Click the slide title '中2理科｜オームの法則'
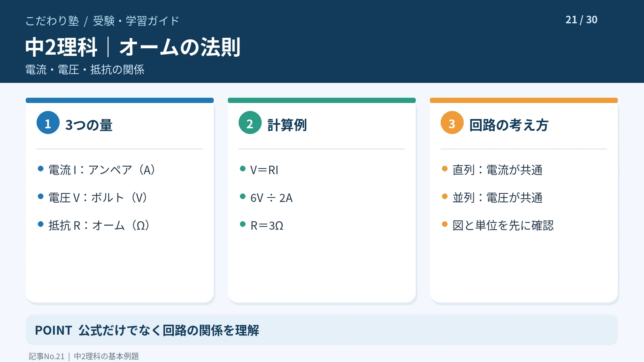The height and width of the screenshot is (362, 644). tap(133, 47)
